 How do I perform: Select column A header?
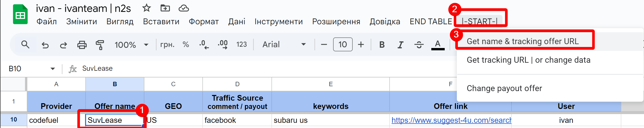coord(56,84)
